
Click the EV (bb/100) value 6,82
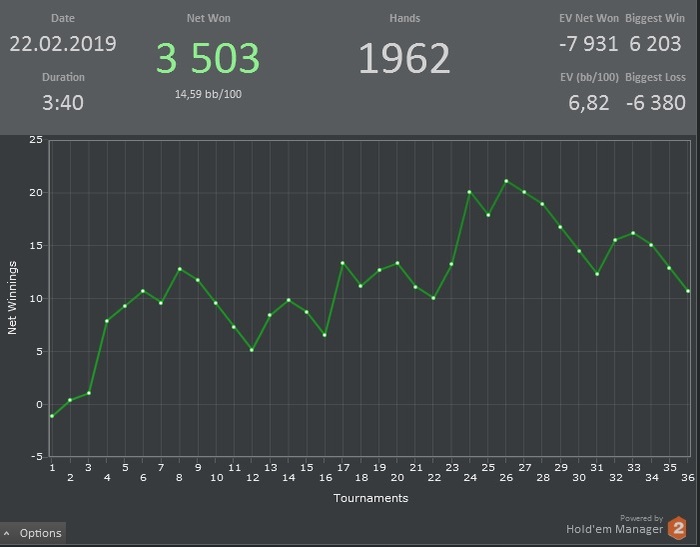click(x=589, y=103)
